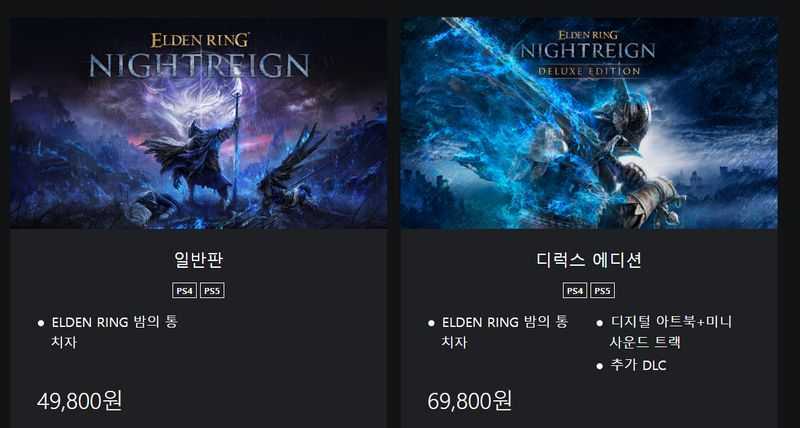Select the 일반판 edition title
Viewport: 800px width, 428px height.
coord(198,260)
